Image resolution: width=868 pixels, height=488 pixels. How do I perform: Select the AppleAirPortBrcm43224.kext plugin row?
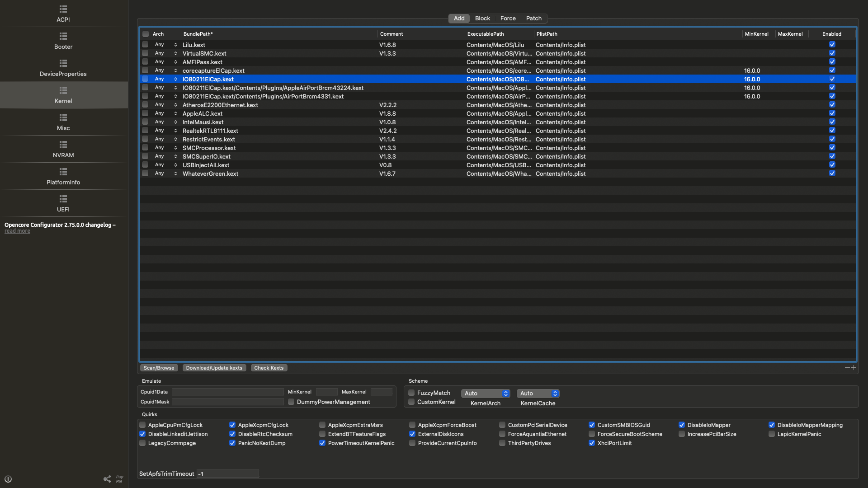point(498,88)
